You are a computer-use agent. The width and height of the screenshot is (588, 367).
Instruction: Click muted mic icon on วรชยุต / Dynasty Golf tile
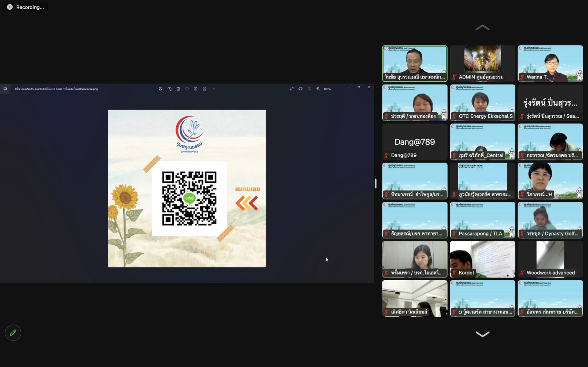point(522,234)
